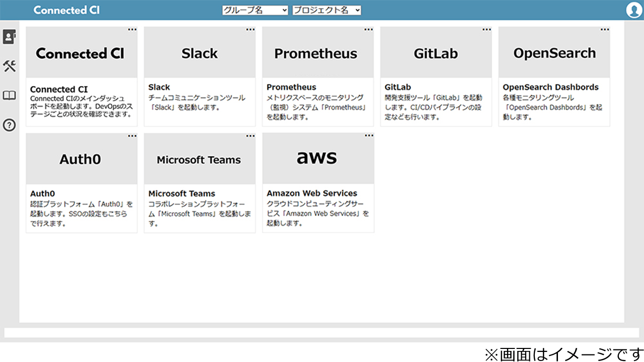The height and width of the screenshot is (362, 644).
Task: Open the three-dot menu on AWS card
Action: 368,136
